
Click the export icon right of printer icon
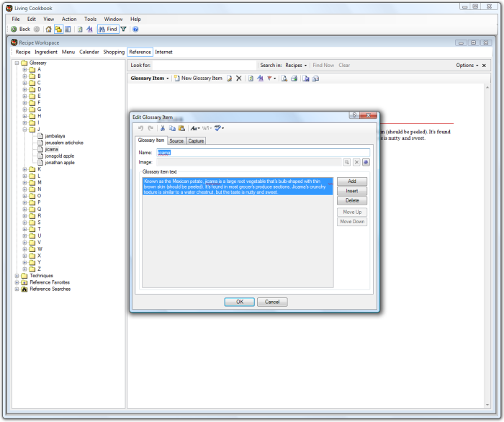[306, 78]
